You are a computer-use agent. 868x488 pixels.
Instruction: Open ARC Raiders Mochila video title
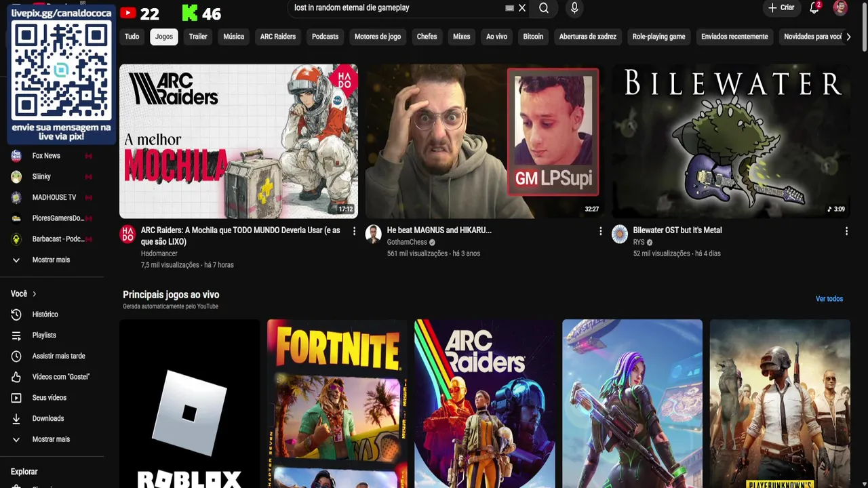tap(241, 236)
